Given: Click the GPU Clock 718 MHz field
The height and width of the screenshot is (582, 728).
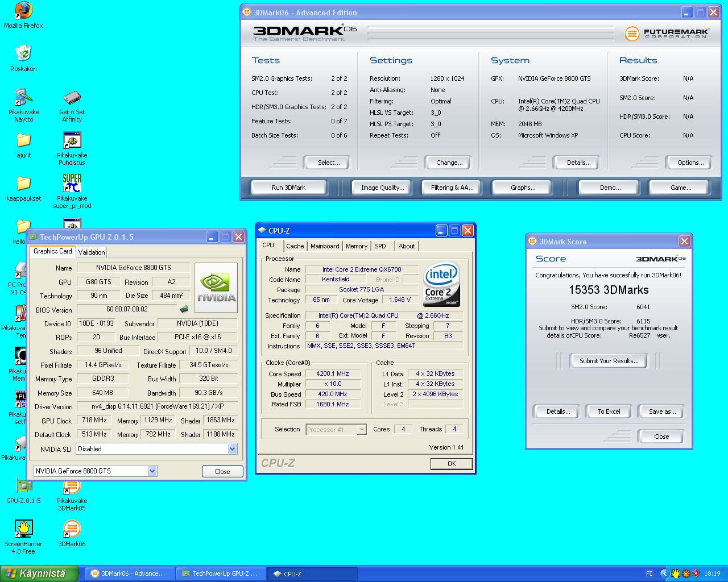Looking at the screenshot, I should [94, 420].
